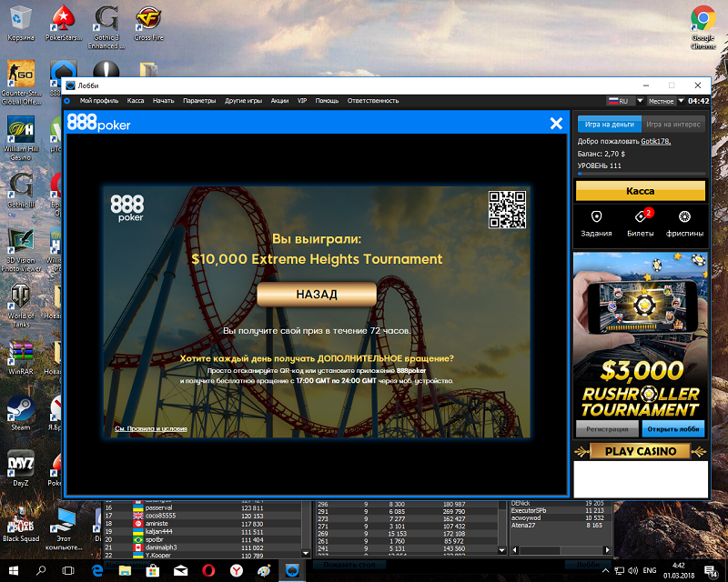Click the QR code image

coord(507,209)
